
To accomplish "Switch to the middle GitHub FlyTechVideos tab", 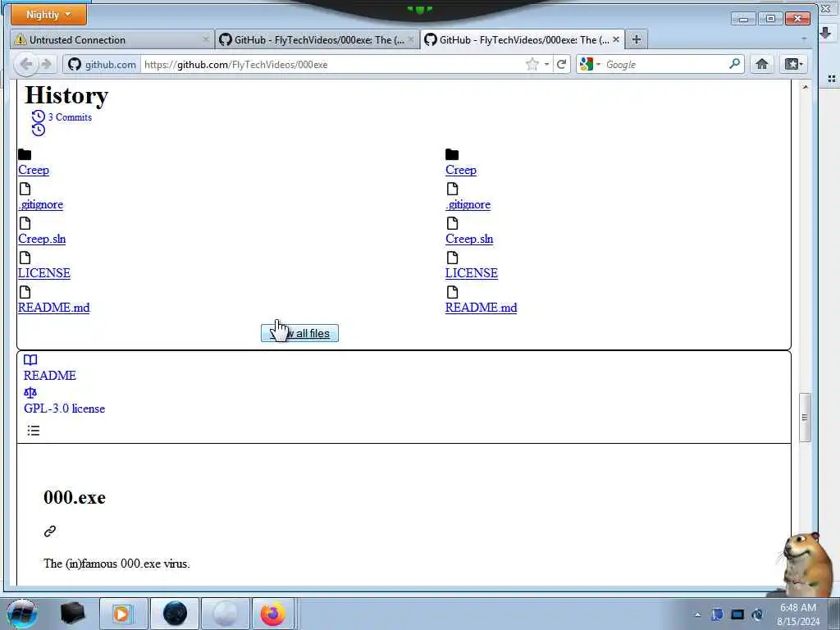I will tap(317, 39).
